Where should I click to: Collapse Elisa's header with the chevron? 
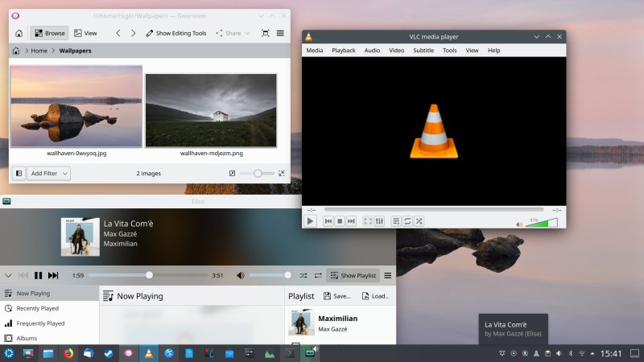(8, 275)
